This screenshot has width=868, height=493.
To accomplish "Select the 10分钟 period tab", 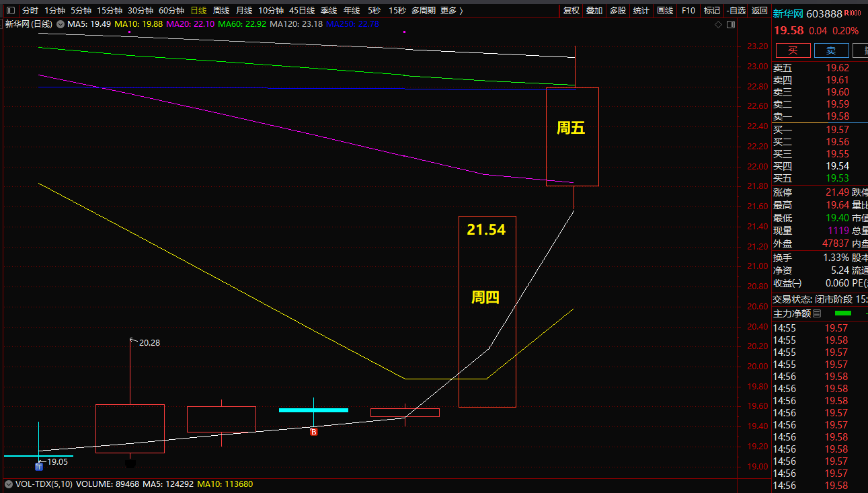I will (x=271, y=11).
